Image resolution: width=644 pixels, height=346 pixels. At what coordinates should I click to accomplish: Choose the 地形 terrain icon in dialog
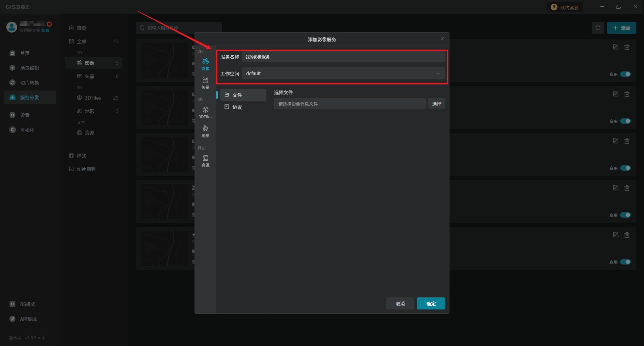(205, 131)
